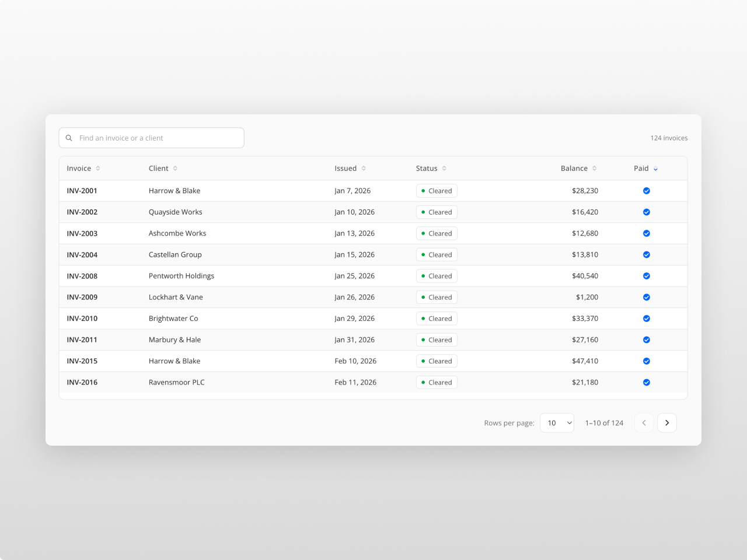Click client name Marbury & Hale

[x=174, y=340]
